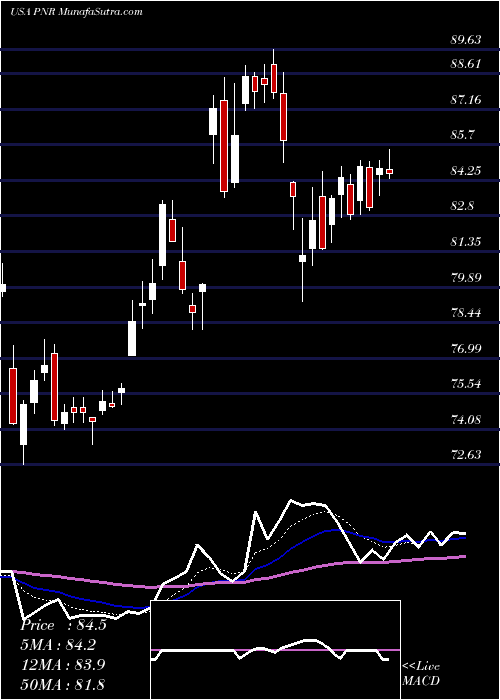Select the 85.7 price level label
500x700 pixels.
coord(463,135)
